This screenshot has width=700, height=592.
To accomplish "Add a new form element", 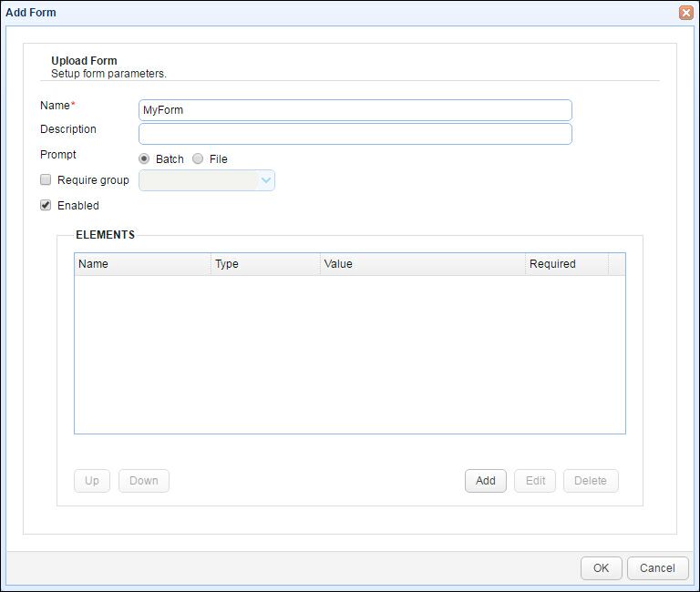I will pyautogui.click(x=485, y=481).
